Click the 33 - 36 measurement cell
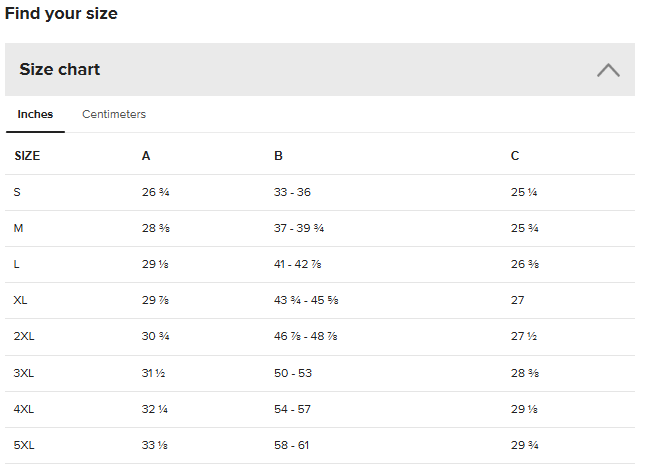This screenshot has height=474, width=648. click(x=292, y=192)
